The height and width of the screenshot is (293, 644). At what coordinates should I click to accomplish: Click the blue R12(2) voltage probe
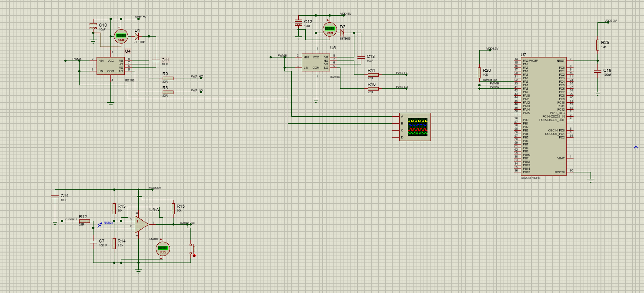(x=100, y=225)
